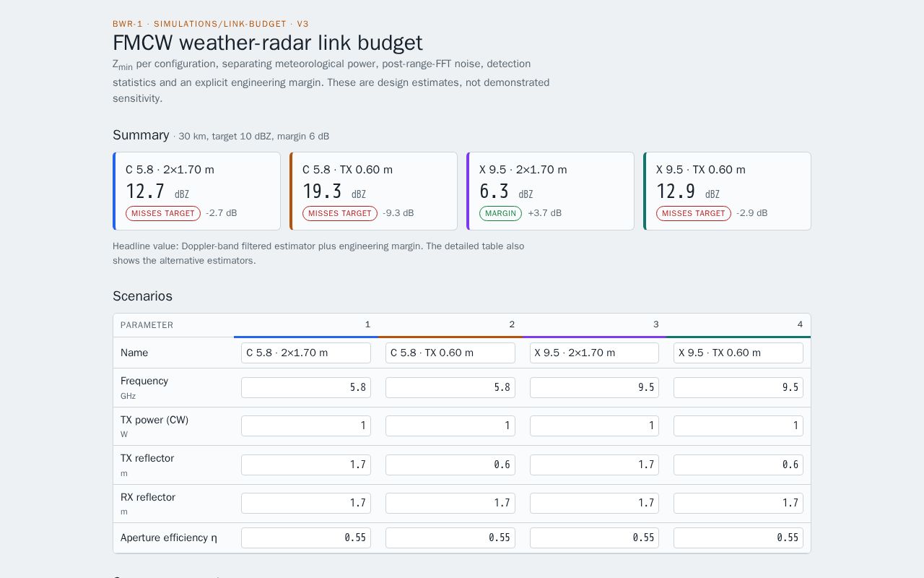Click MISSES TARGET badge beside -2.9 dB

click(x=694, y=213)
